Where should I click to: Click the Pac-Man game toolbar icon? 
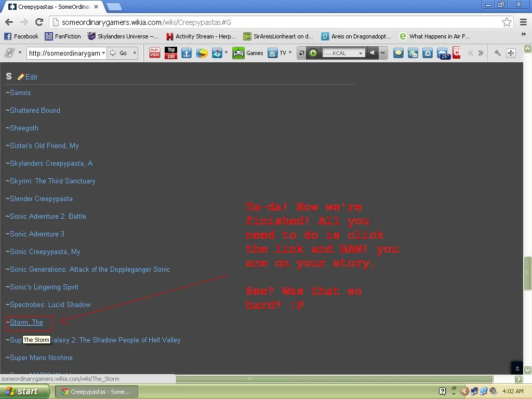(x=202, y=53)
